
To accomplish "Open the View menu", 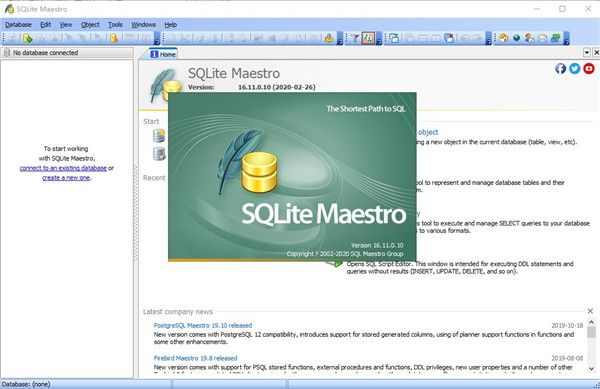I will pyautogui.click(x=65, y=24).
